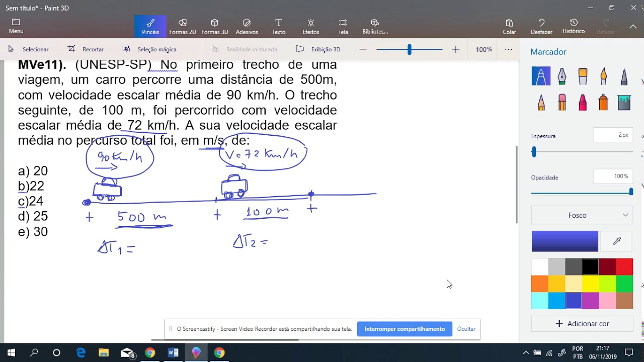Pick the cyan color swatch
The height and width of the screenshot is (362, 644).
coord(540,301)
